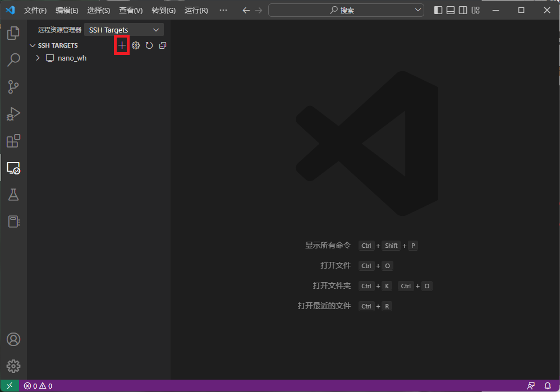Toggle the primary sidebar visibility
Screen dimensions: 560x392
click(x=438, y=10)
